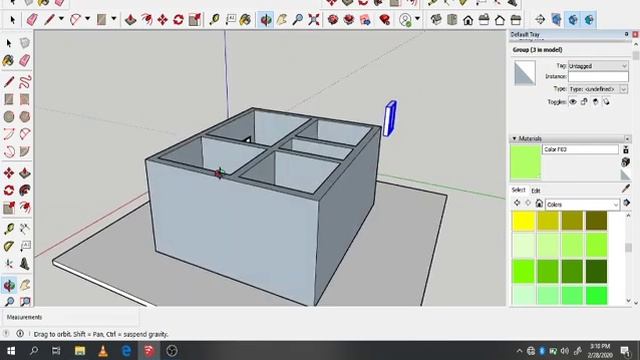
Task: Select 3D Text tool in left toolbar
Action: (24, 264)
